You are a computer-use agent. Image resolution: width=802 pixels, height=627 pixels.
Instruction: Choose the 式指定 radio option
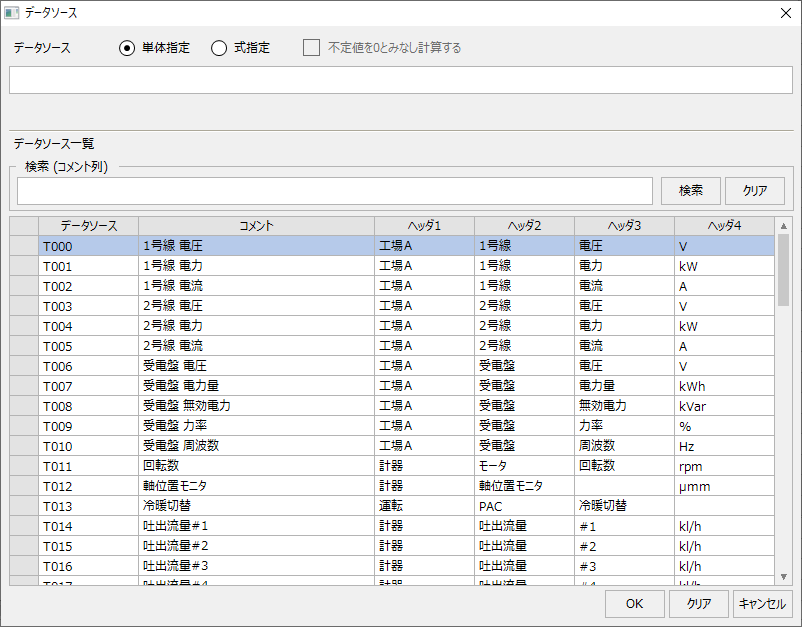pyautogui.click(x=219, y=48)
